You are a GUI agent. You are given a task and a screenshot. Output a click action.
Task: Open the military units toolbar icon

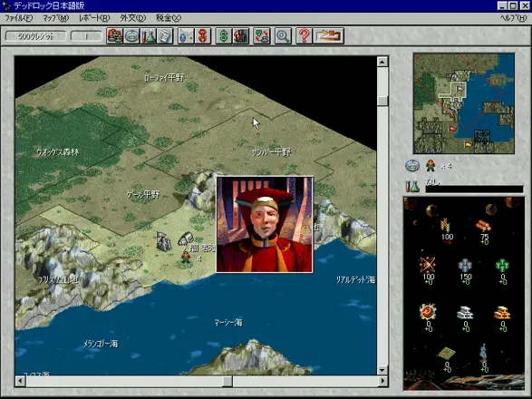pos(115,36)
